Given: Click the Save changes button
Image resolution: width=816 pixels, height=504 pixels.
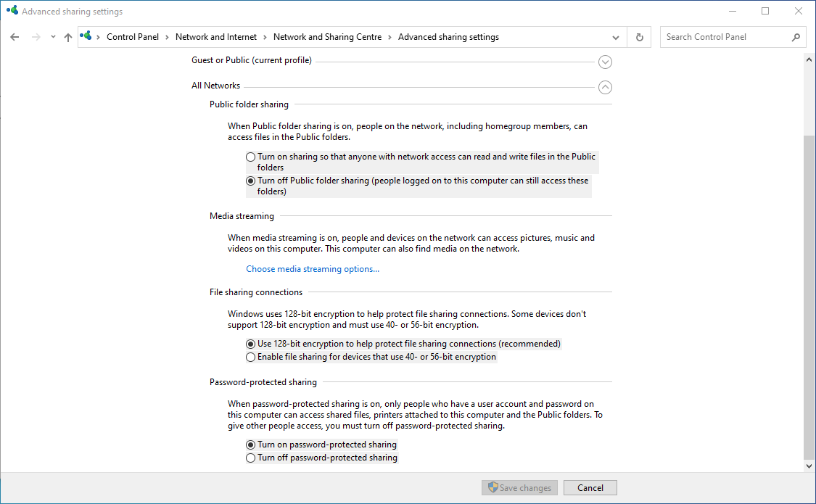Looking at the screenshot, I should click(x=519, y=487).
